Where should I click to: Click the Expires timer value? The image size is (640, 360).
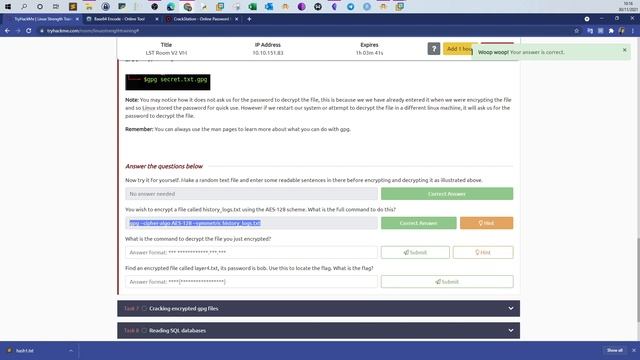coord(369,53)
